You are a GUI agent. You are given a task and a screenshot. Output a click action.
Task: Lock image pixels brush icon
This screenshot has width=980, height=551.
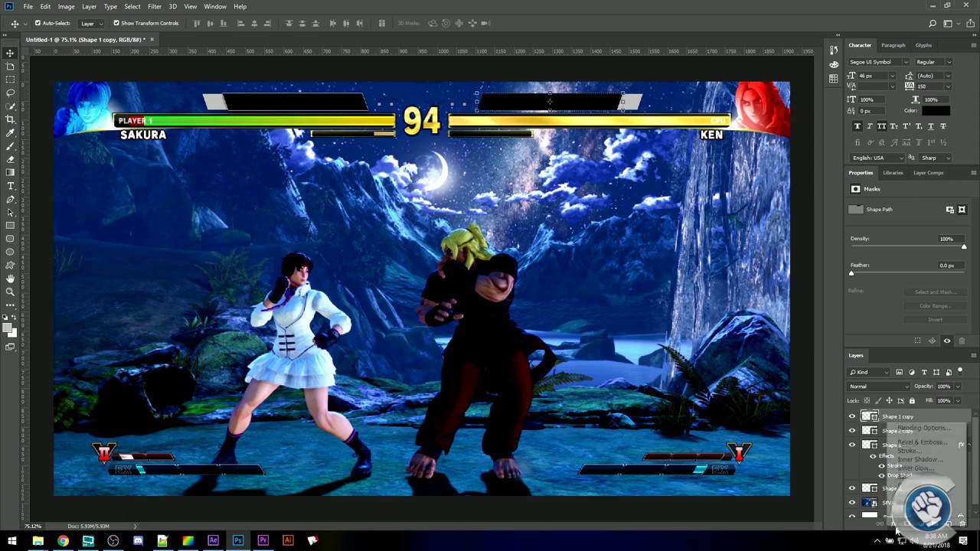(x=878, y=400)
